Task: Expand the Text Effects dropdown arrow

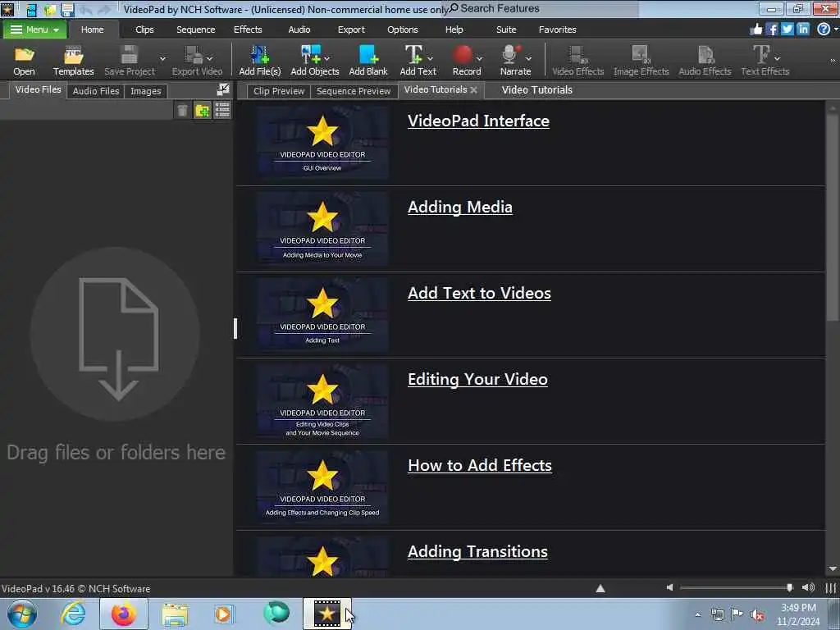Action: [777, 58]
